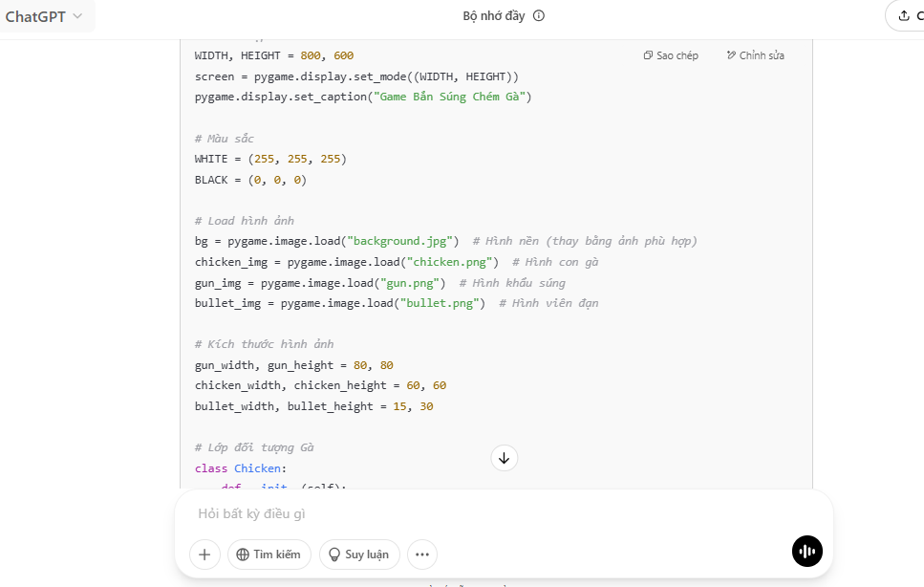Click the "Game Bắn Súng Chém Gà" caption string
This screenshot has width=924, height=587.
click(453, 97)
